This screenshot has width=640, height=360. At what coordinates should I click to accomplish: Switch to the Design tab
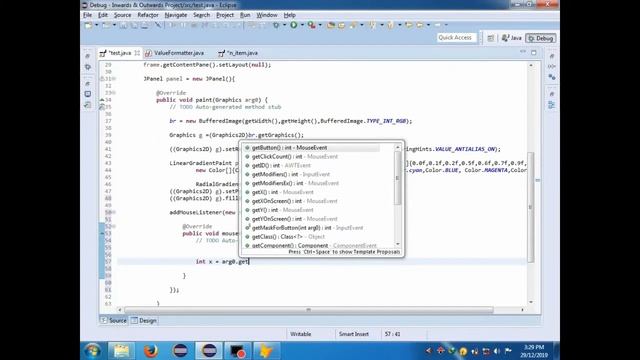tap(144, 321)
